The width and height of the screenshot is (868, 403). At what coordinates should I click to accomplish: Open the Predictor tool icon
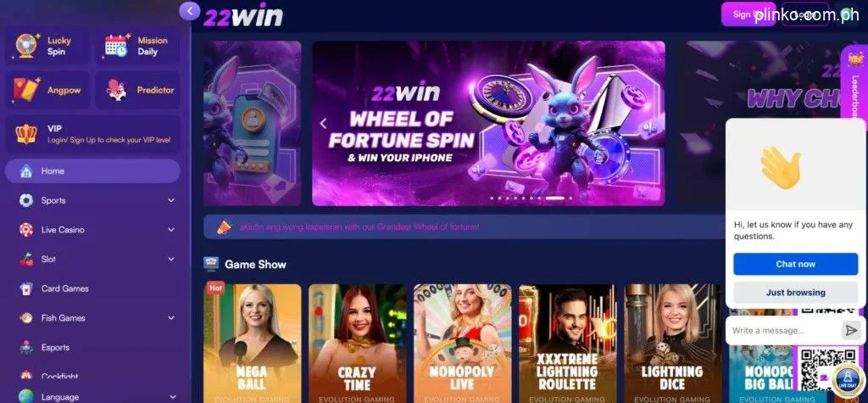pos(117,90)
